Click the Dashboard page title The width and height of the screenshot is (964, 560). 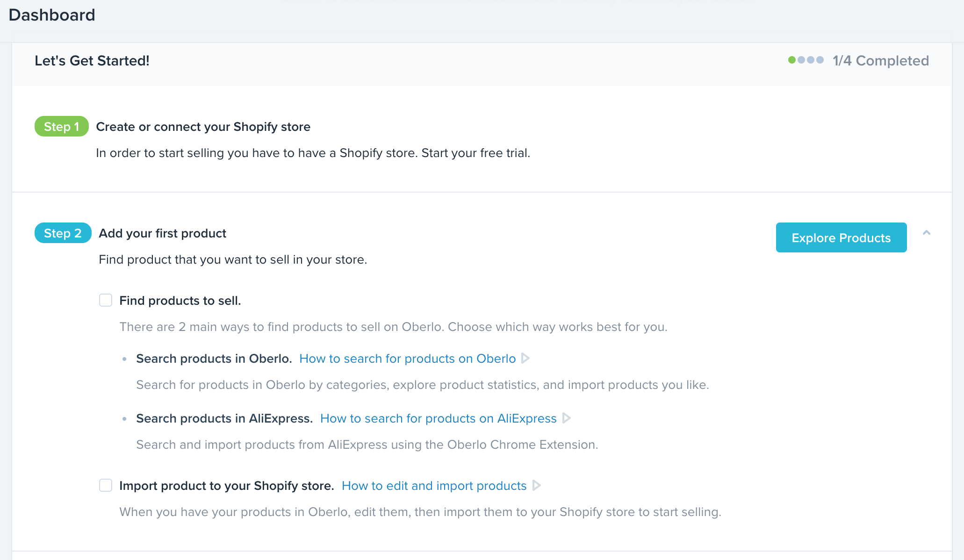tap(52, 15)
